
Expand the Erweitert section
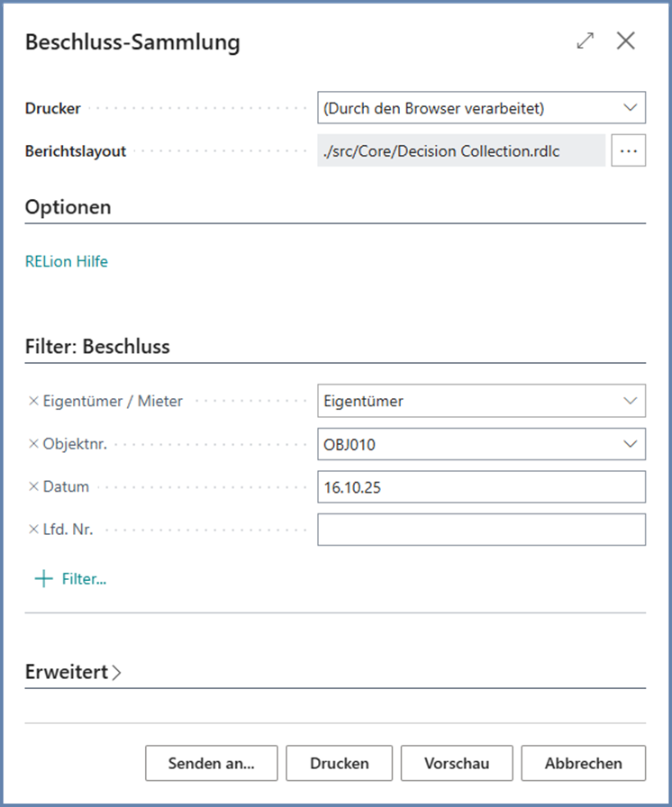pos(74,672)
